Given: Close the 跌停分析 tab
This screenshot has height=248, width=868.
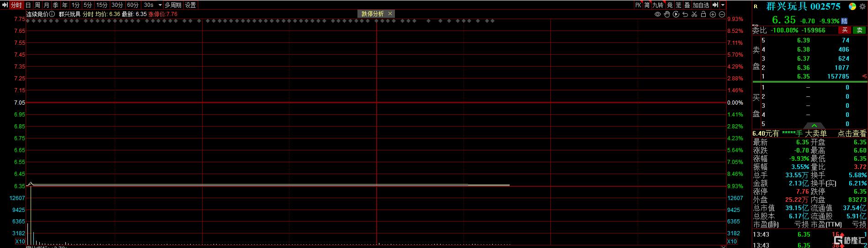Looking at the screenshot, I should pyautogui.click(x=390, y=14).
